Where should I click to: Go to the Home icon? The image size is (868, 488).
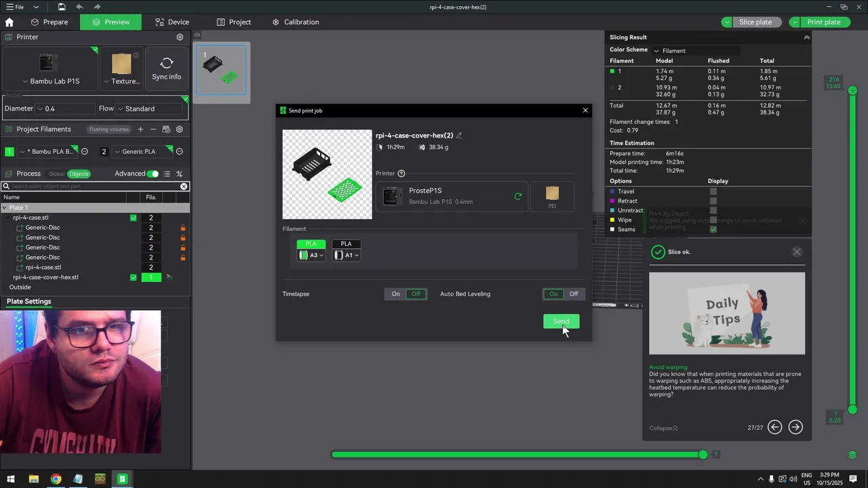tap(9, 22)
